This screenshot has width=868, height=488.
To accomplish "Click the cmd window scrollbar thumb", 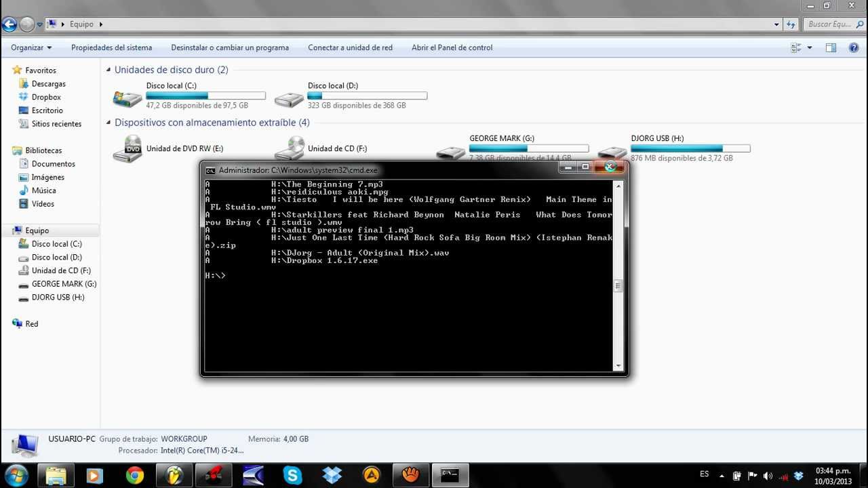I will [618, 286].
